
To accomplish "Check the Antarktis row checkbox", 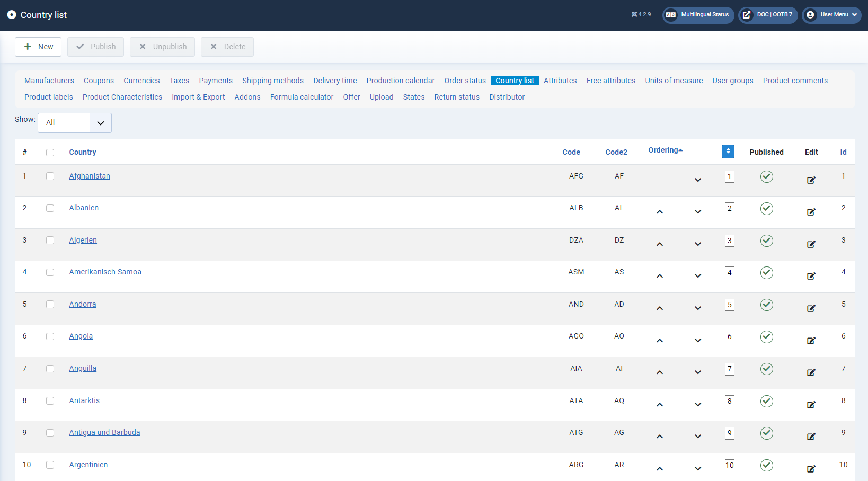I will click(50, 401).
